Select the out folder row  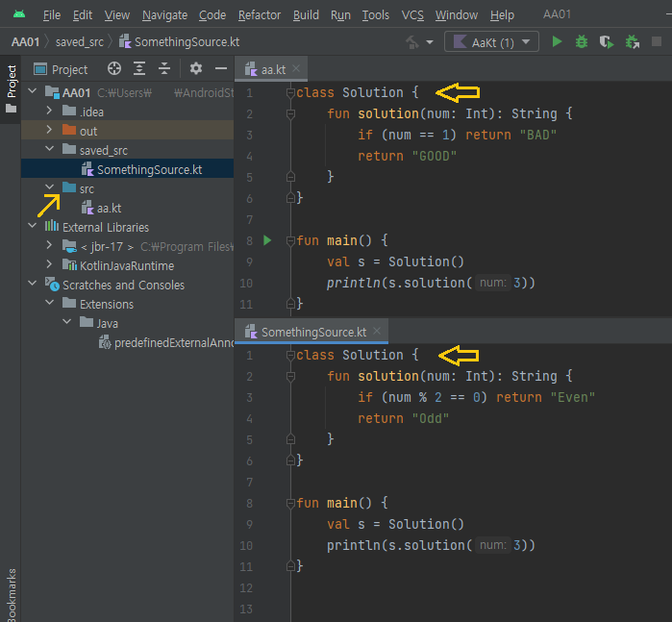pos(127,130)
